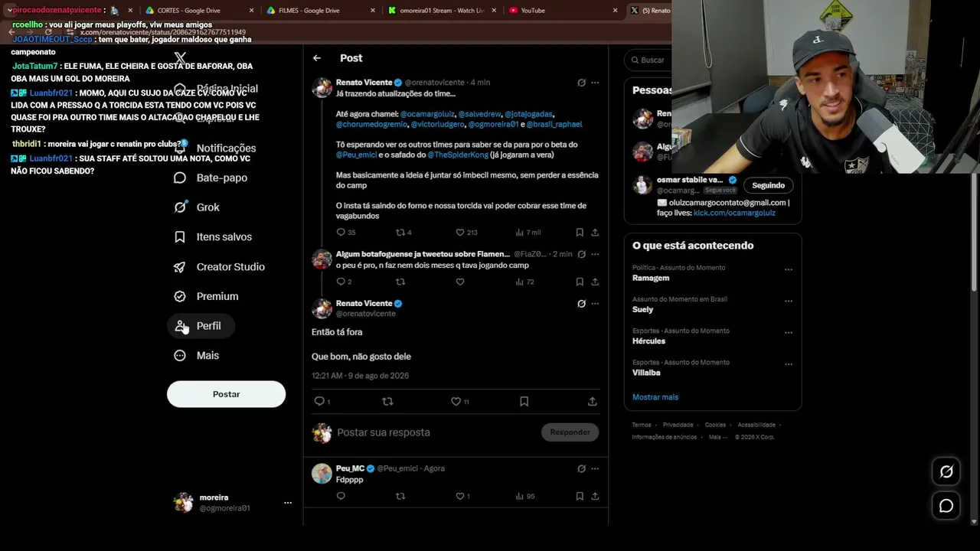The image size is (980, 551).
Task: Like the tweet with 213 likes
Action: tap(460, 232)
